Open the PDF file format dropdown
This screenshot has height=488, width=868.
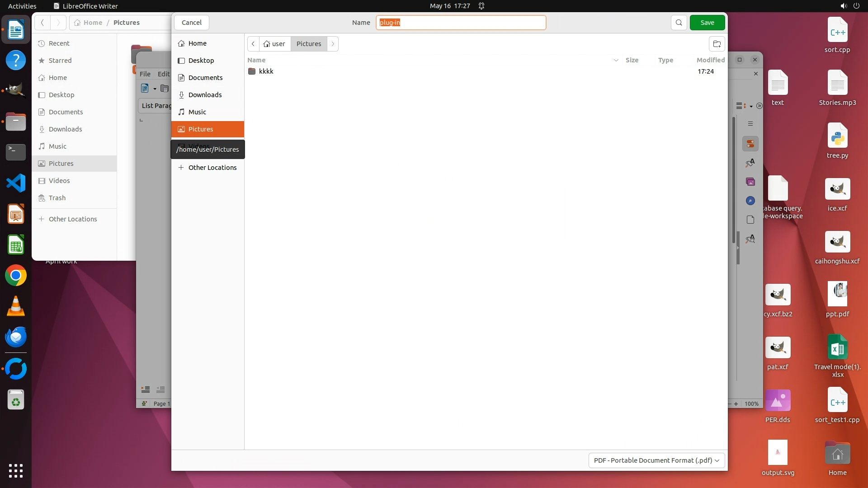tap(656, 460)
